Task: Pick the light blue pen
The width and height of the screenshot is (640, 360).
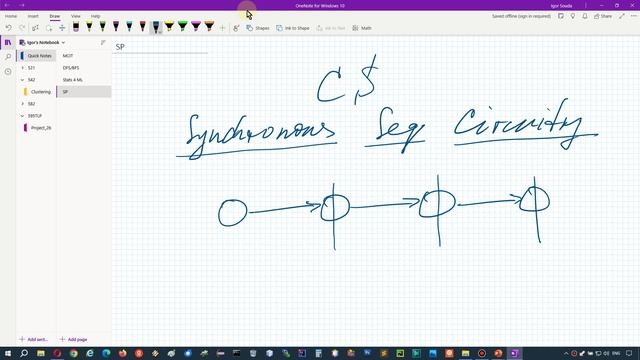Action: (129, 27)
